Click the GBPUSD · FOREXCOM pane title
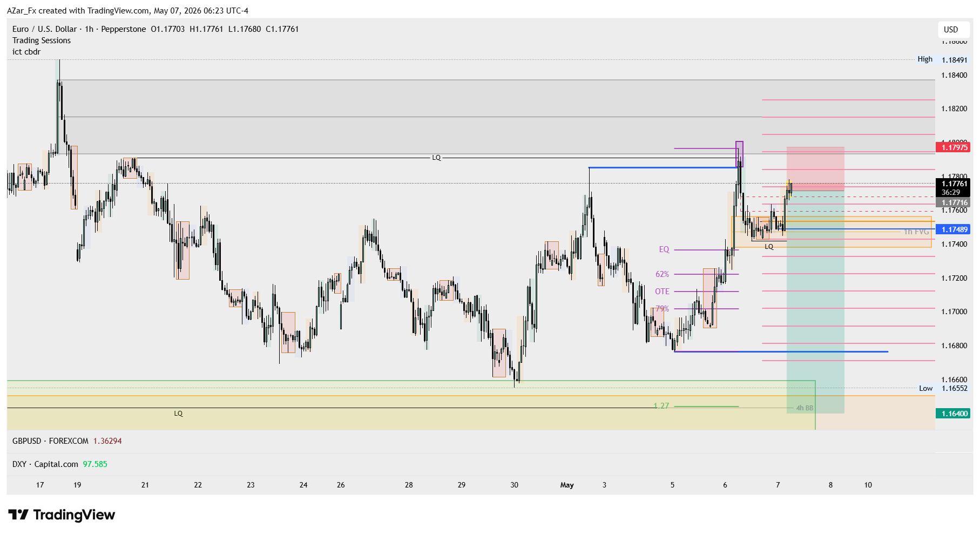980x535 pixels. pyautogui.click(x=50, y=441)
